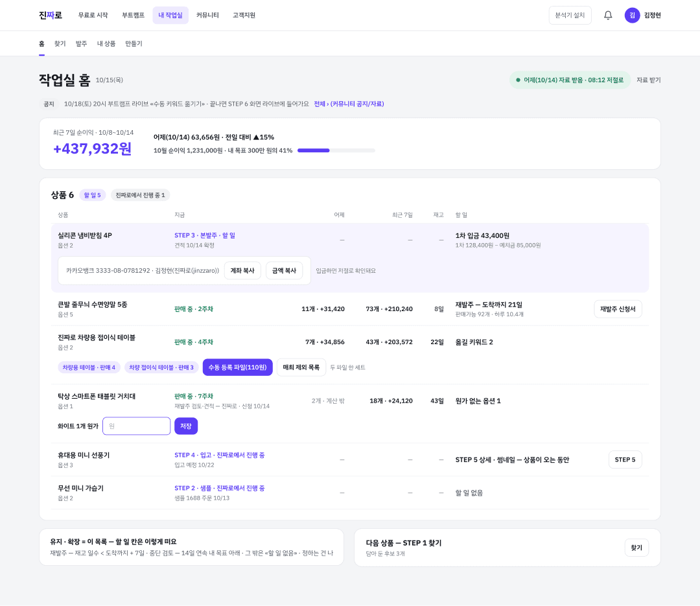The width and height of the screenshot is (700, 606).
Task: Switch to the 찾기 sub-tab
Action: (x=60, y=43)
